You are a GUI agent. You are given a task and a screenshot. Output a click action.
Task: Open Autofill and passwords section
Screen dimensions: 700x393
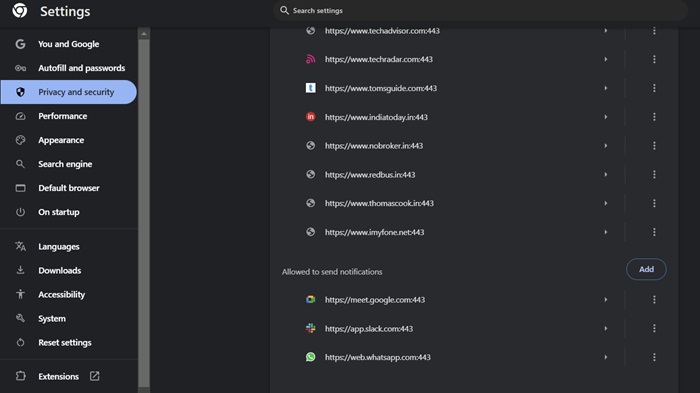(x=68, y=68)
